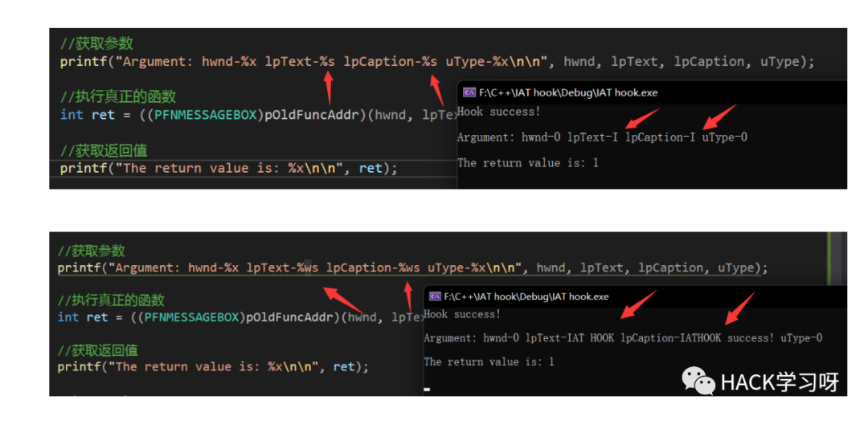The image size is (868, 421).
Task: Click the '//获取参数' comment in the lower code editor
Action: point(92,251)
